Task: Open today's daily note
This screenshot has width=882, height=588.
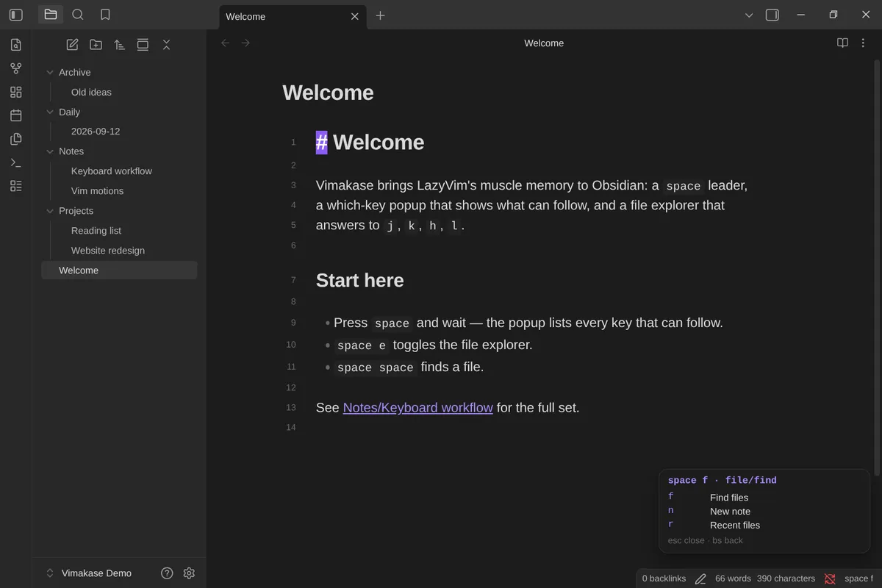Action: point(15,115)
